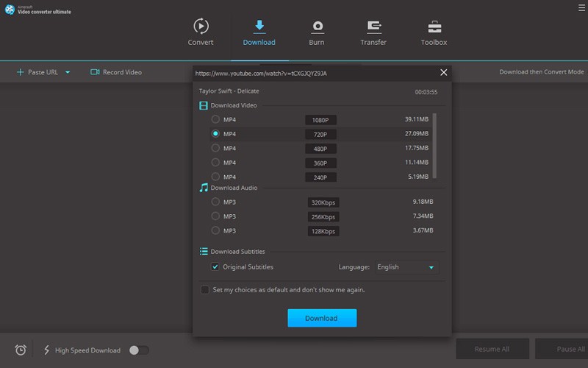This screenshot has width=588, height=368.
Task: Select the MP4 360P radio button
Action: 215,162
